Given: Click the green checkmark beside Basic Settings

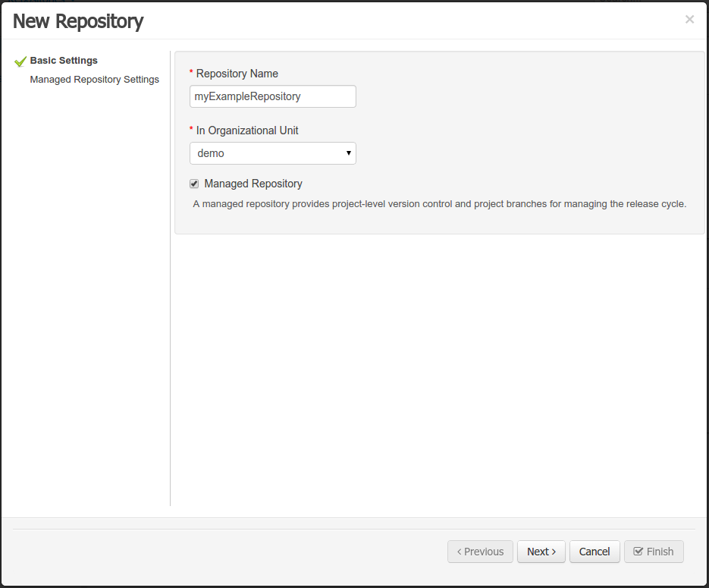Looking at the screenshot, I should tap(20, 60).
